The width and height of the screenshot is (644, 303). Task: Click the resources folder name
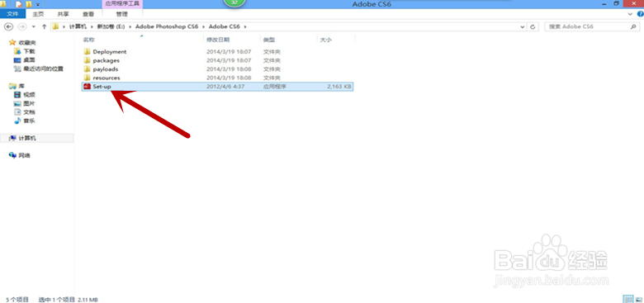(107, 78)
